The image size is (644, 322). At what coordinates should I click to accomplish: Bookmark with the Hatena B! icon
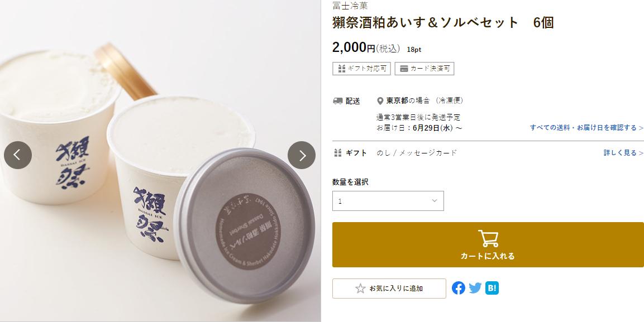(x=492, y=288)
